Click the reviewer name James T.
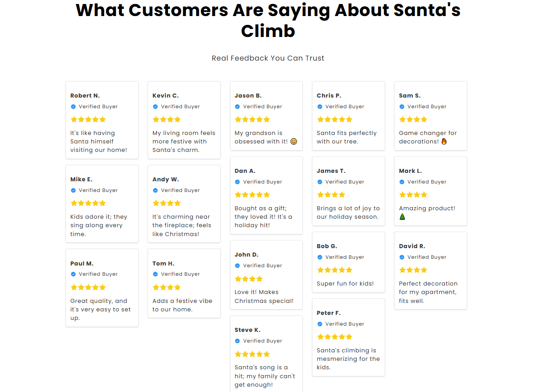The image size is (535, 392). click(331, 171)
